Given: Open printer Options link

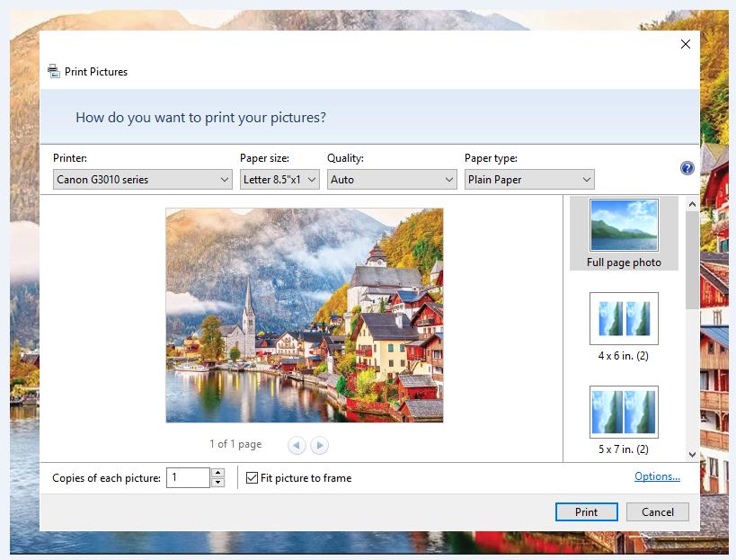Looking at the screenshot, I should coord(657,477).
